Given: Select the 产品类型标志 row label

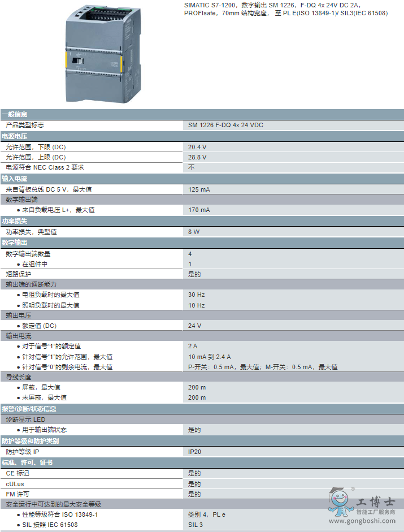Looking at the screenshot, I should 25,125.
